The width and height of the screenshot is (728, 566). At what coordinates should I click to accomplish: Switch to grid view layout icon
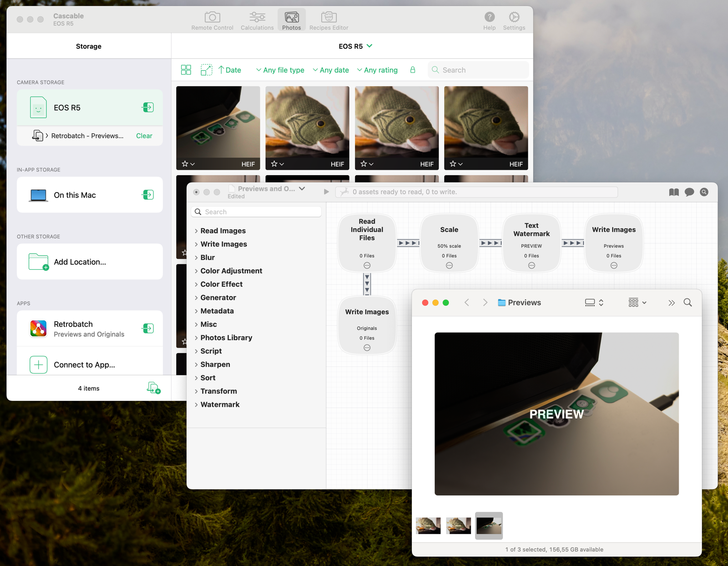186,70
